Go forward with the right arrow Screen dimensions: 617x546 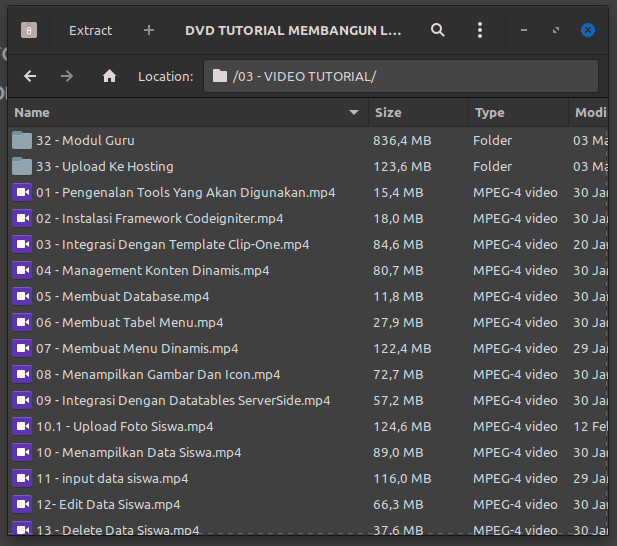coord(67,76)
